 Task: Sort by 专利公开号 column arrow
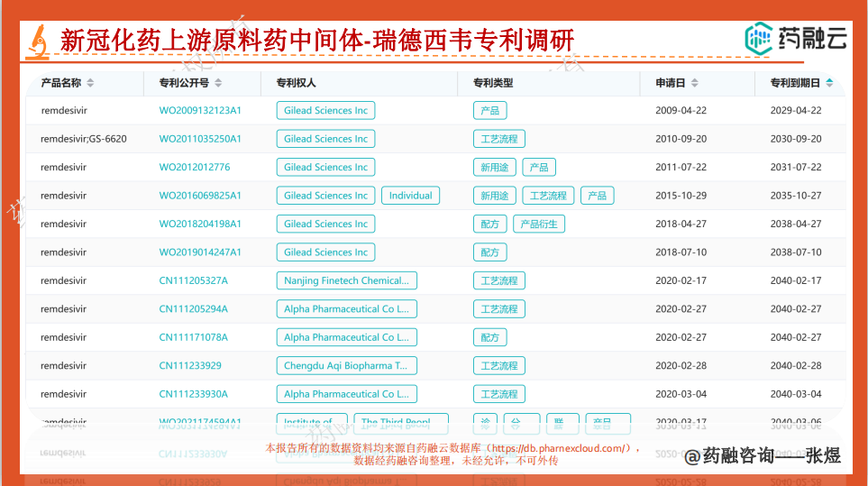218,83
